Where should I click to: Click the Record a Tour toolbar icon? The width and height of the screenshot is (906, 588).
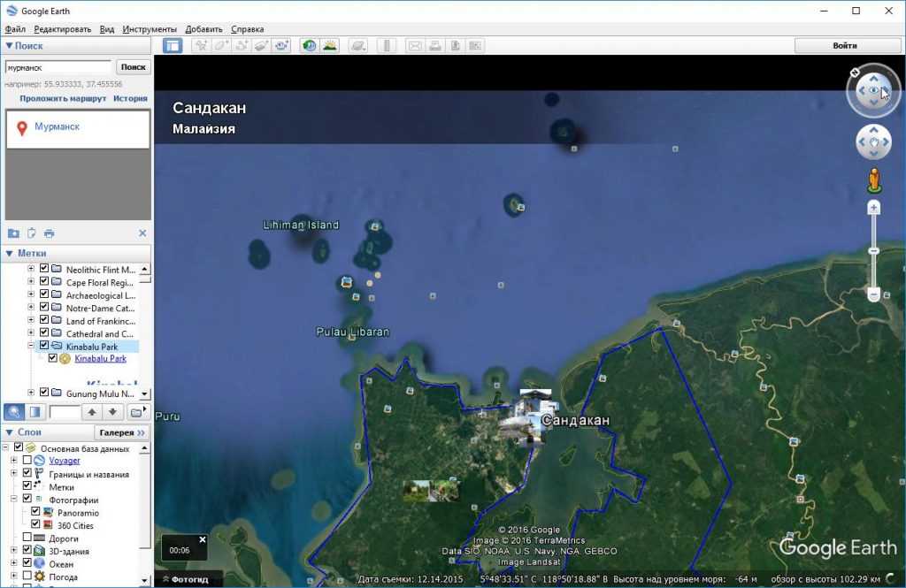[x=281, y=46]
